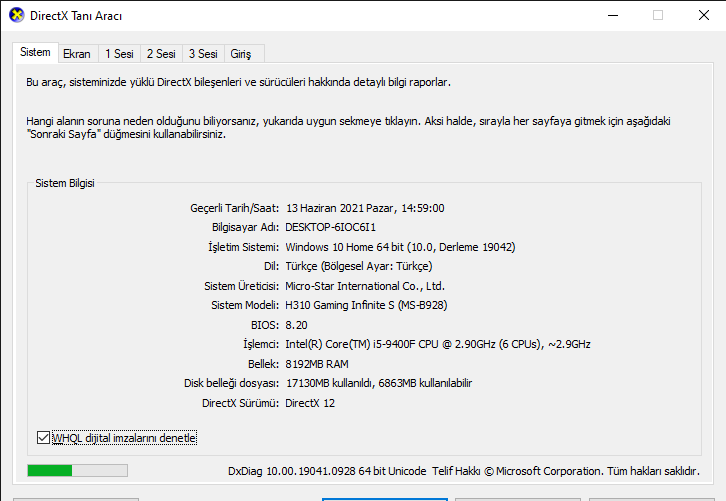Image resolution: width=726 pixels, height=501 pixels.
Task: Select BIOS version 8.20
Action: [x=296, y=325]
